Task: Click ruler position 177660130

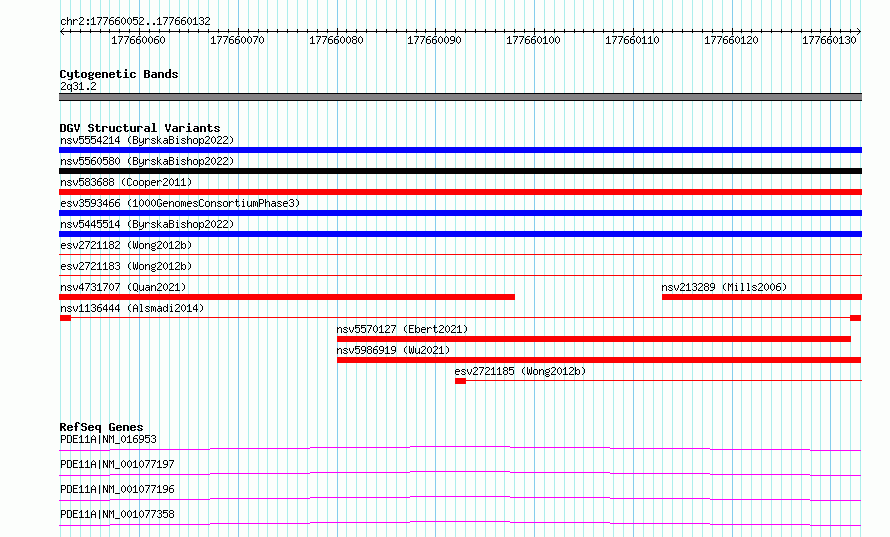Action: 829,40
